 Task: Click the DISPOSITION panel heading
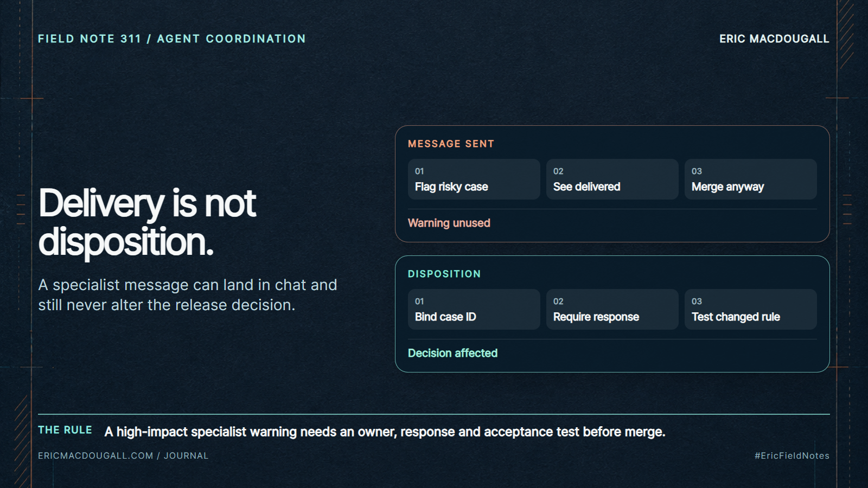[444, 274]
